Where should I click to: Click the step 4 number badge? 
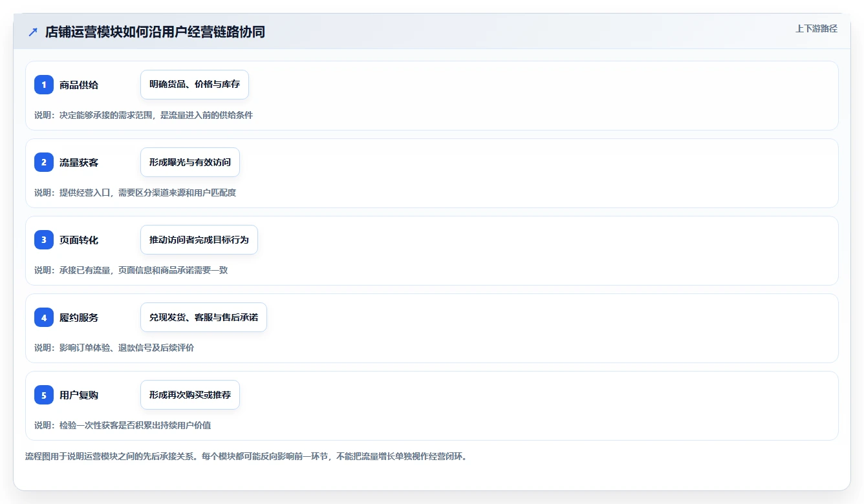point(44,317)
